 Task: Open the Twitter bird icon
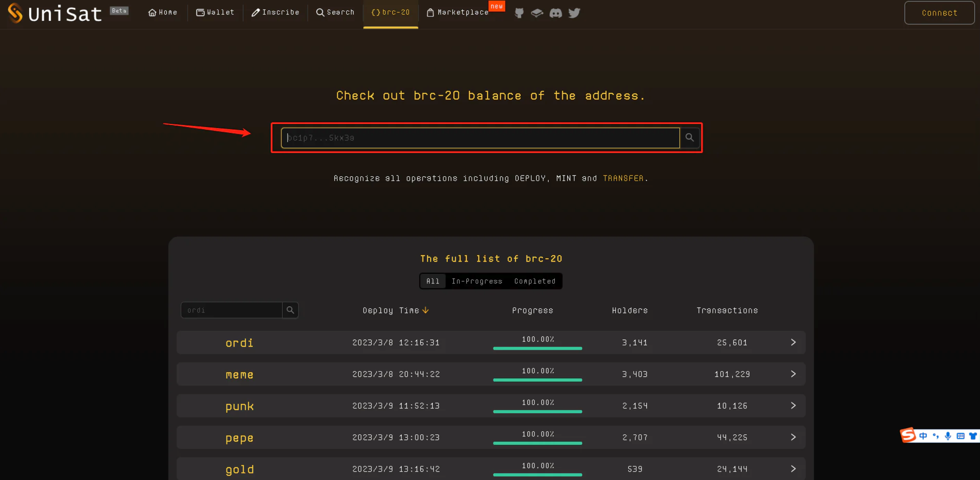coord(574,13)
